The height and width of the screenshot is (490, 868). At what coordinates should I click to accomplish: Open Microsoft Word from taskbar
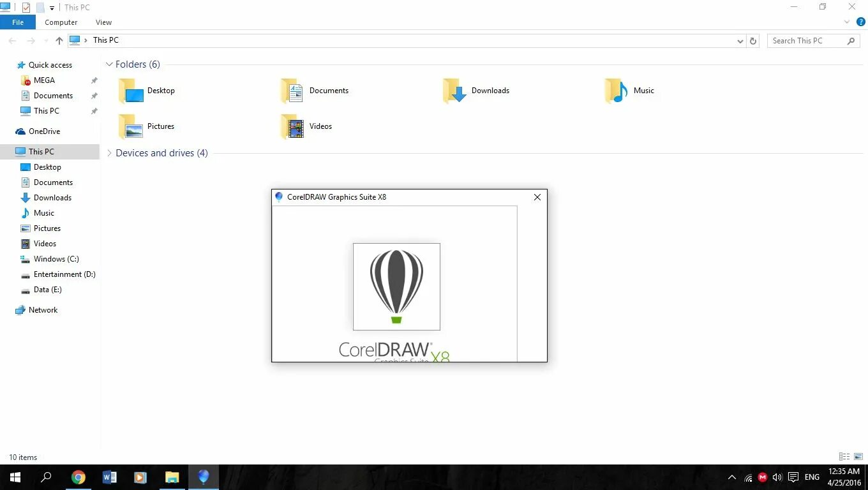tap(110, 477)
